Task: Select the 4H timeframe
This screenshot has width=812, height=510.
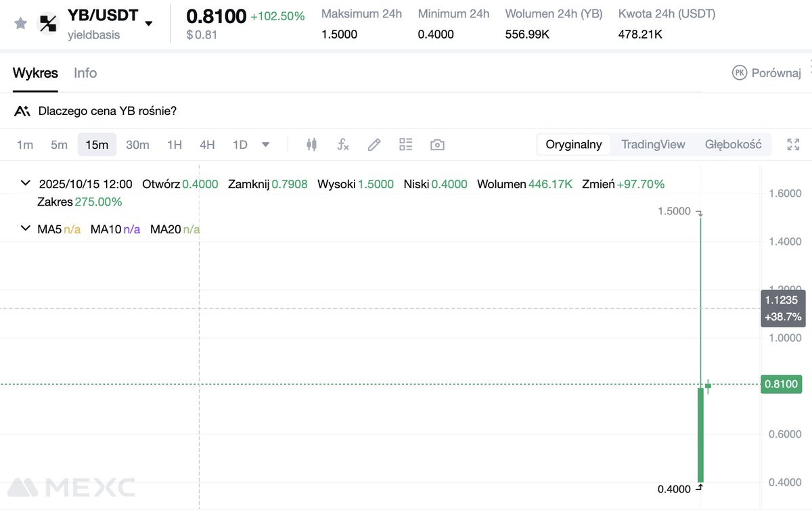Action: pos(207,145)
